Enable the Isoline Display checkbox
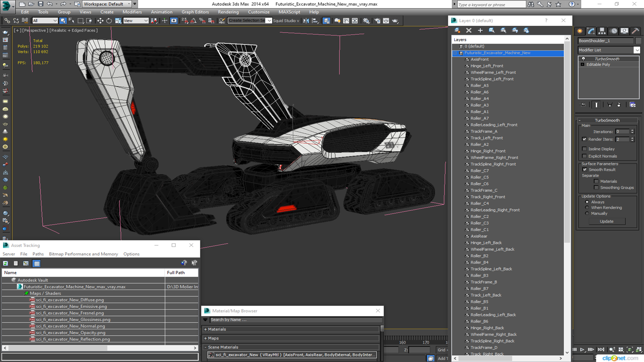The height and width of the screenshot is (362, 644). [x=585, y=149]
